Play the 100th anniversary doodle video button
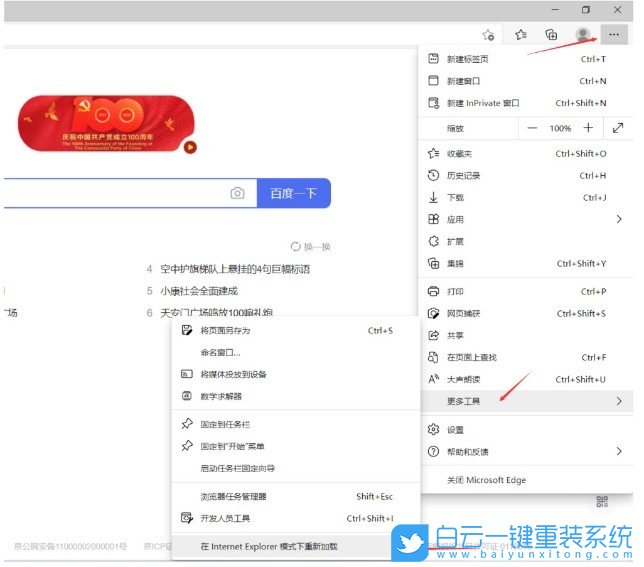The width and height of the screenshot is (644, 567). coord(190,147)
